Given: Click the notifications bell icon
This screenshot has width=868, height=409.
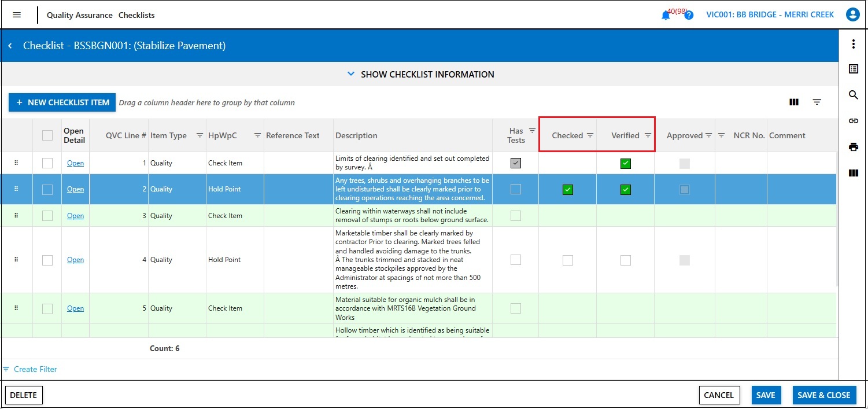Looking at the screenshot, I should point(666,16).
